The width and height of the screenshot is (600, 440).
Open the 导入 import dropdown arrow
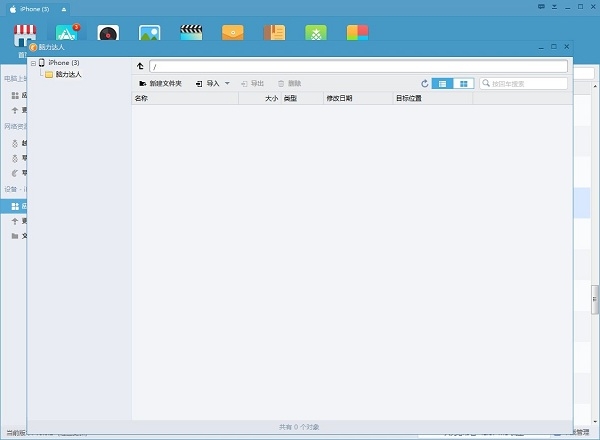(227, 83)
